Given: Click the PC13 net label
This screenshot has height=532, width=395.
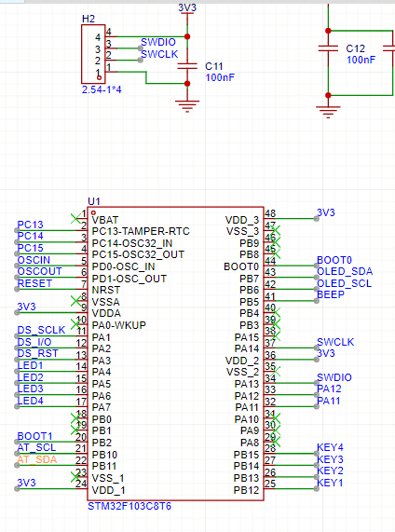Looking at the screenshot, I should pos(30,225).
